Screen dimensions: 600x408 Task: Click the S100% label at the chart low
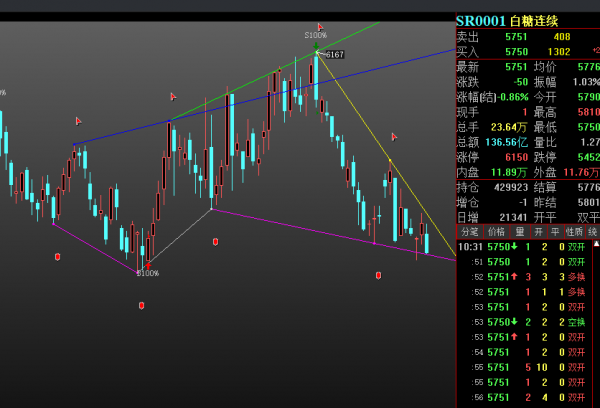click(x=147, y=273)
